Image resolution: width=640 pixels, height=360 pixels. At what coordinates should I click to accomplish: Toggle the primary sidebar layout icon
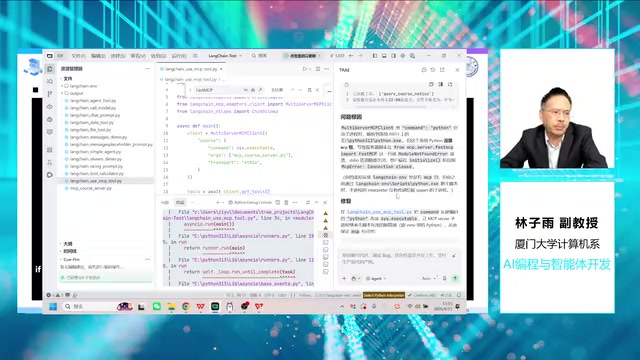click(375, 56)
